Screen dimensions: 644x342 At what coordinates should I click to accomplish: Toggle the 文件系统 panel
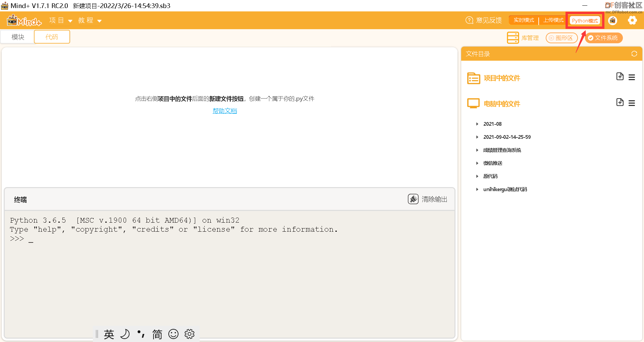[x=604, y=38]
